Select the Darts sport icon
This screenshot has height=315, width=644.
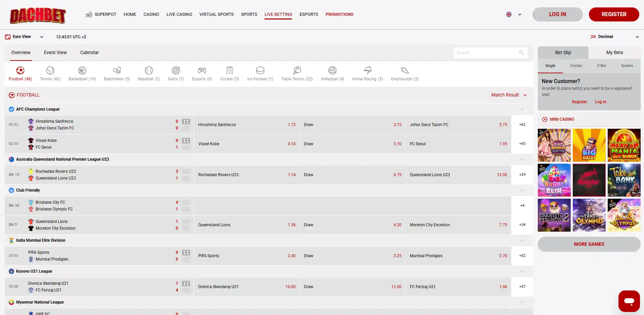176,70
